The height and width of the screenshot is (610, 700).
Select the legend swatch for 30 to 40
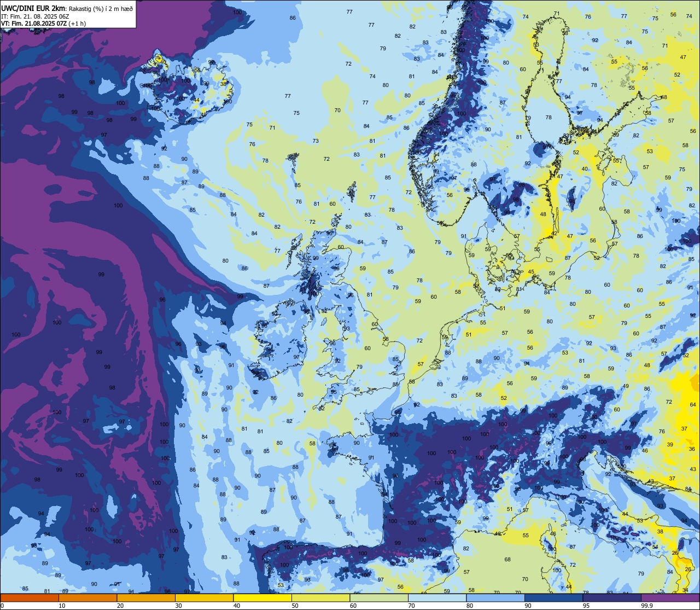coord(204,598)
